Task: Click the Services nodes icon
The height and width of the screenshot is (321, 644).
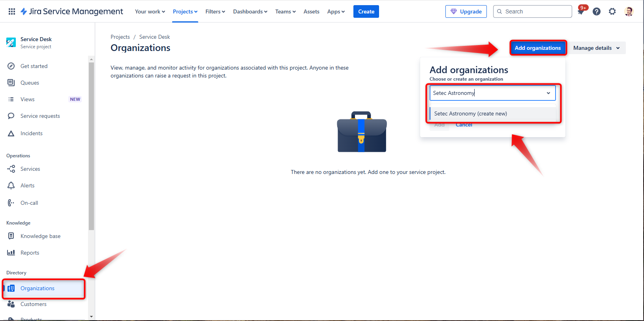Action: (11, 169)
